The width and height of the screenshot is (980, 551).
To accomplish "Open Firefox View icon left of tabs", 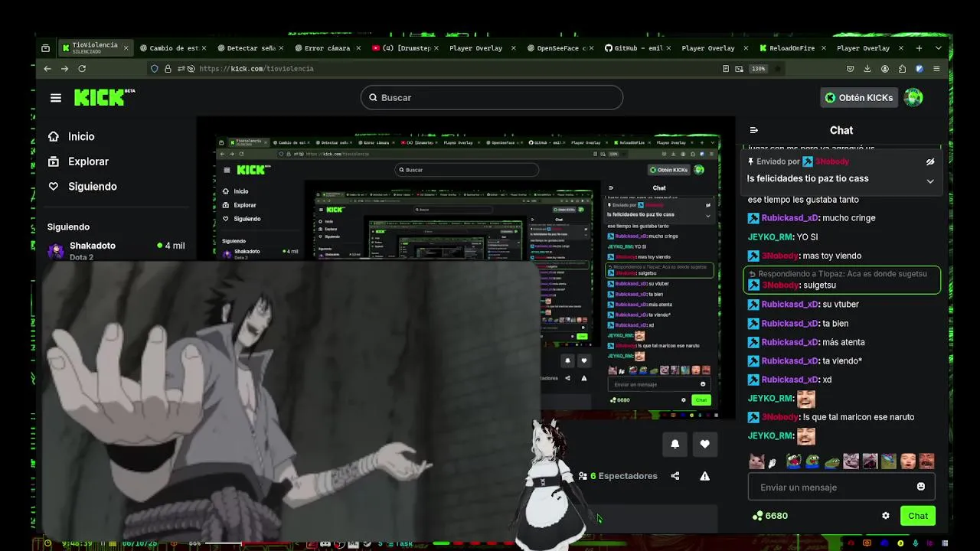I will [45, 48].
